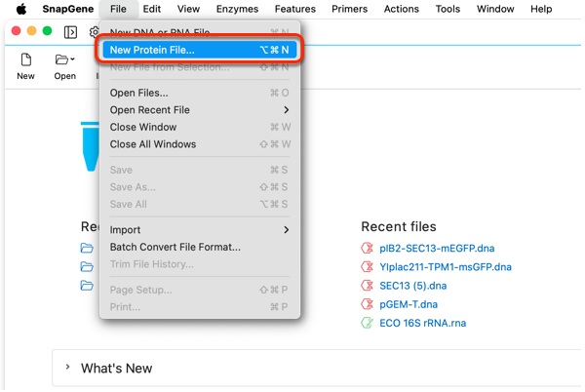Open the Edit menu

(152, 9)
